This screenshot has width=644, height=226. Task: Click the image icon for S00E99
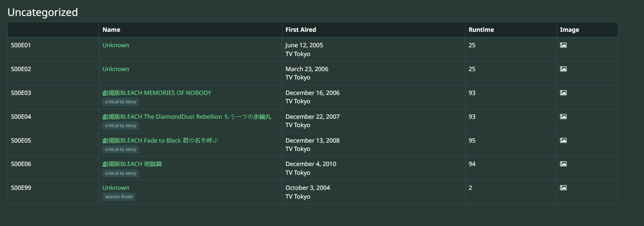point(563,188)
